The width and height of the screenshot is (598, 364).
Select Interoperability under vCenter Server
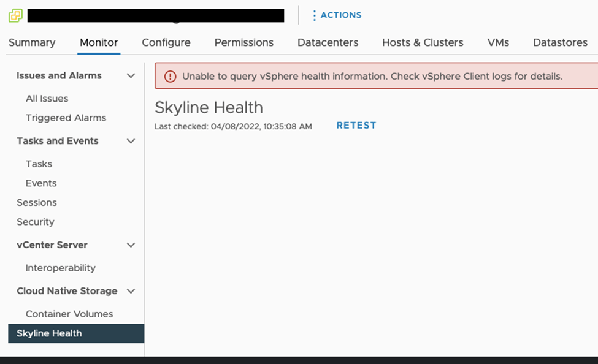tap(60, 268)
